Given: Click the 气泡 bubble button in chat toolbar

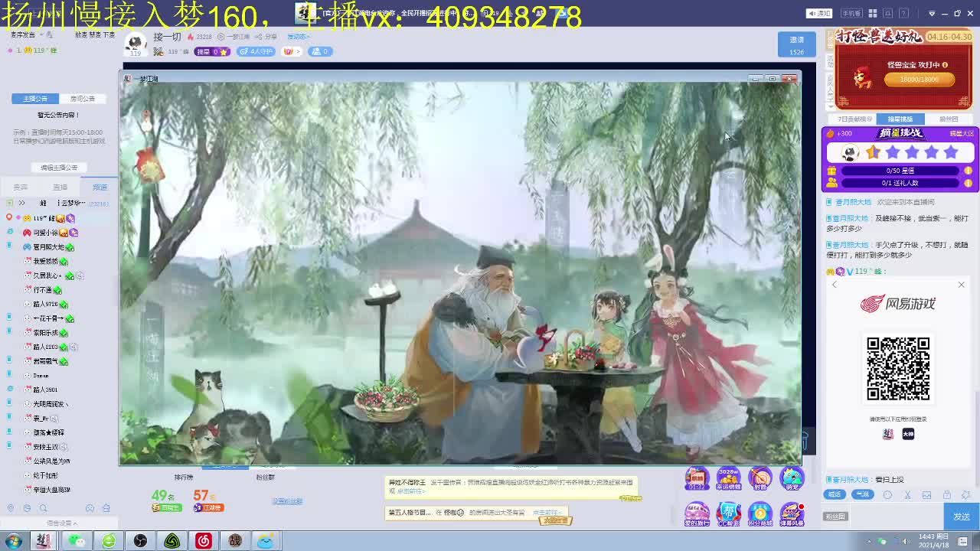Looking at the screenshot, I should pyautogui.click(x=863, y=494).
